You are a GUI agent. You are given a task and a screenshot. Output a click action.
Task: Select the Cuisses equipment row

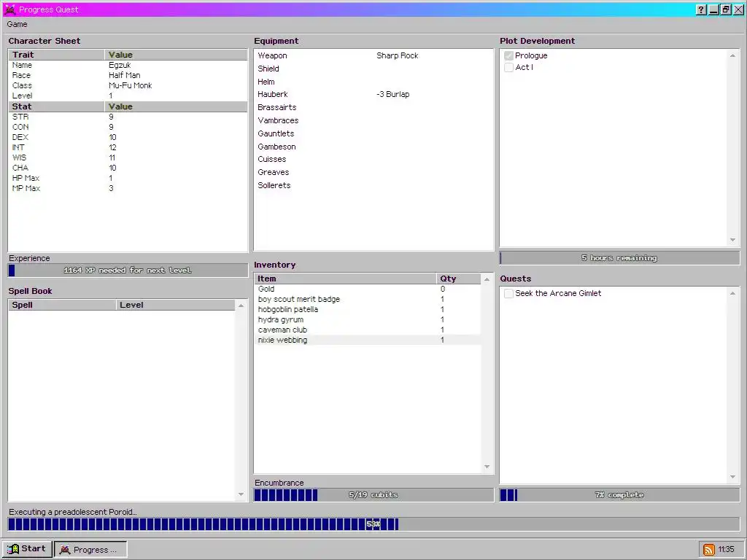pyautogui.click(x=374, y=159)
